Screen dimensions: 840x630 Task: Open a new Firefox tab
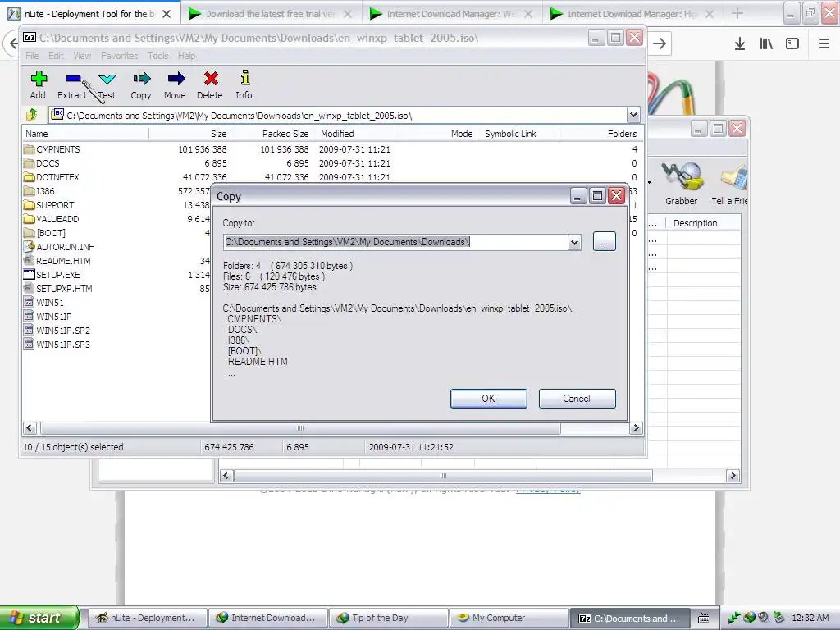737,13
